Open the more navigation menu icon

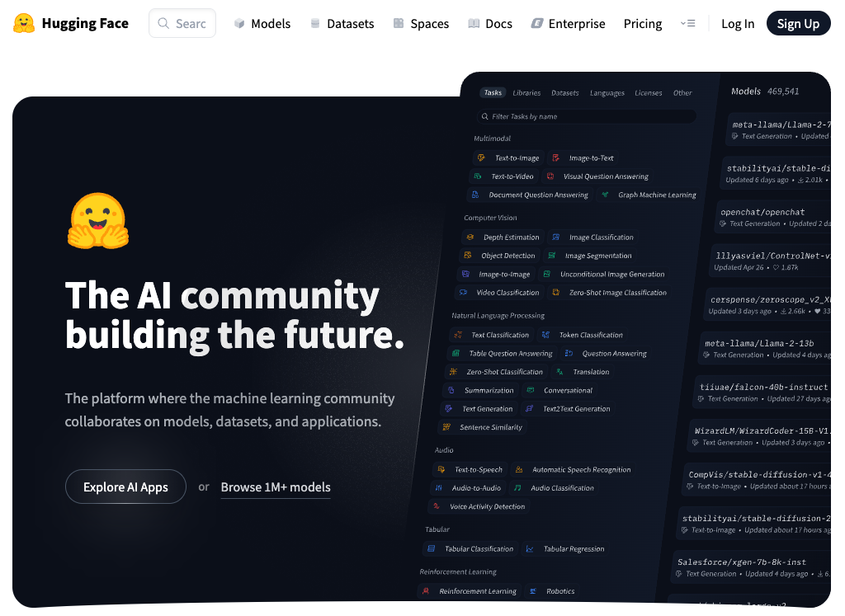[x=687, y=23]
